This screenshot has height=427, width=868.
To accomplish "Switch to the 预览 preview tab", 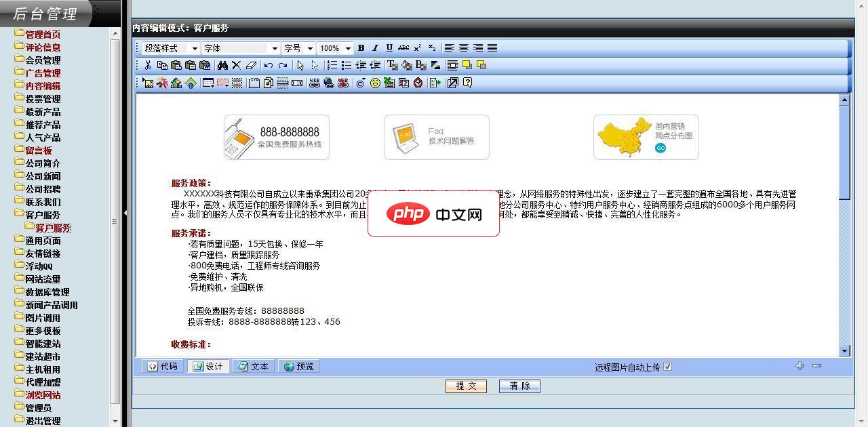I will pyautogui.click(x=299, y=367).
